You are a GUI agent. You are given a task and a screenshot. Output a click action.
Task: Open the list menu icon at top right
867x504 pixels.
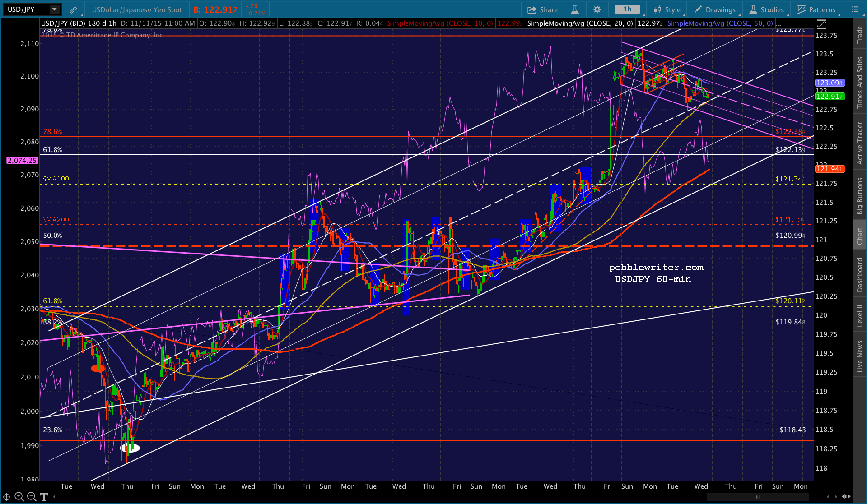855,9
